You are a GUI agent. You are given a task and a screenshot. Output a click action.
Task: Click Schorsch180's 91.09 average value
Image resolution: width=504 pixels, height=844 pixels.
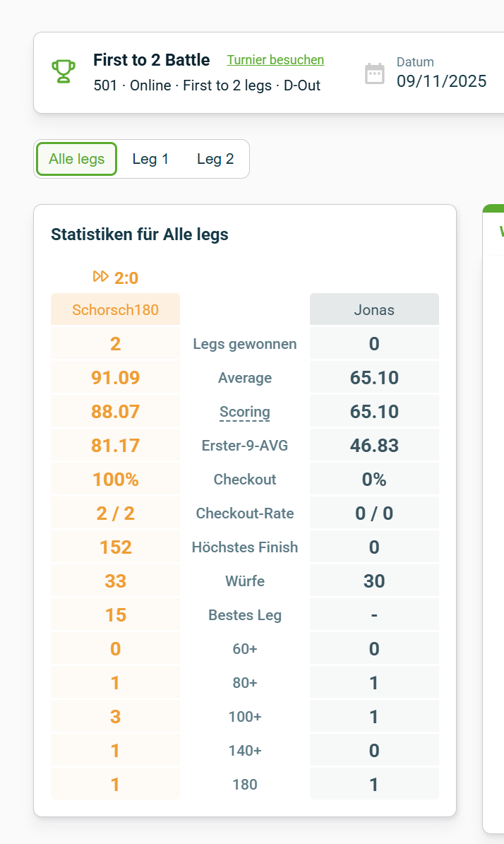tap(116, 378)
